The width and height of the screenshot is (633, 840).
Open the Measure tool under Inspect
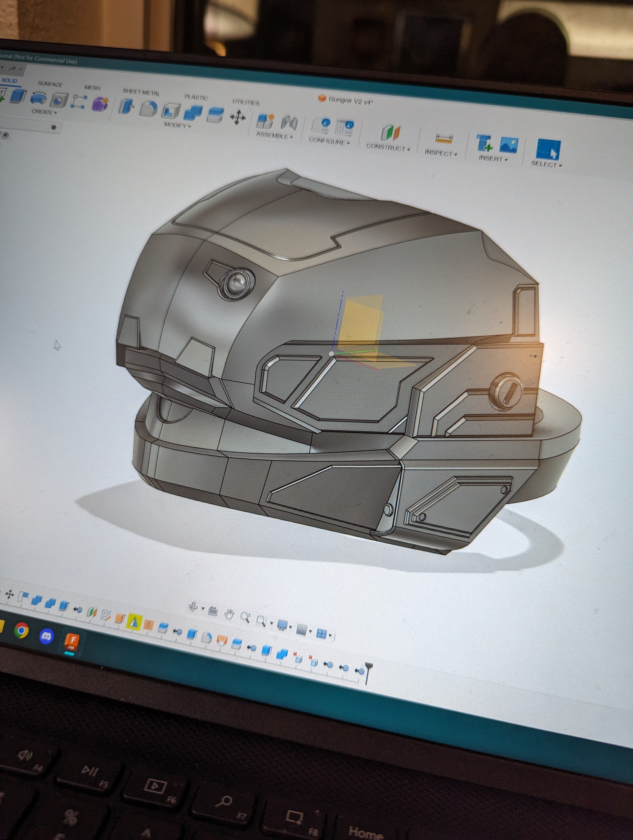coord(443,139)
